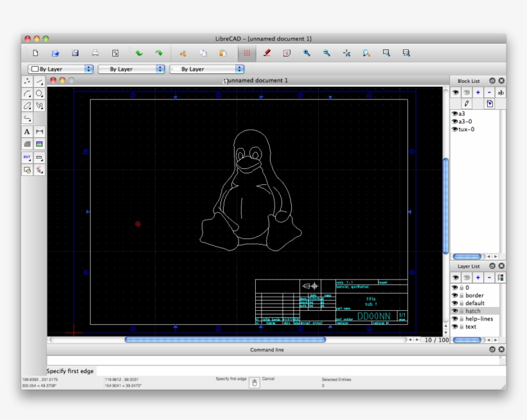The image size is (527, 420).
Task: Hide all blocks in Block List
Action: 467,92
